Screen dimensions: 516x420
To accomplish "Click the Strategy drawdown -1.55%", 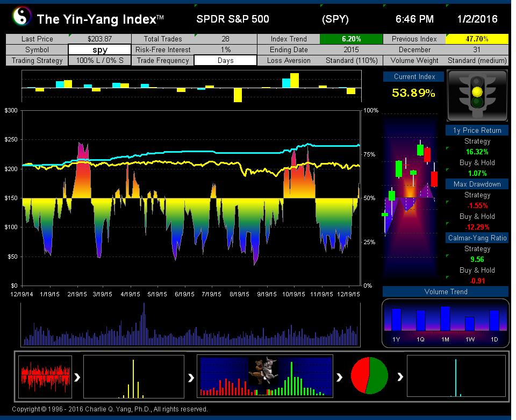I will point(477,206).
